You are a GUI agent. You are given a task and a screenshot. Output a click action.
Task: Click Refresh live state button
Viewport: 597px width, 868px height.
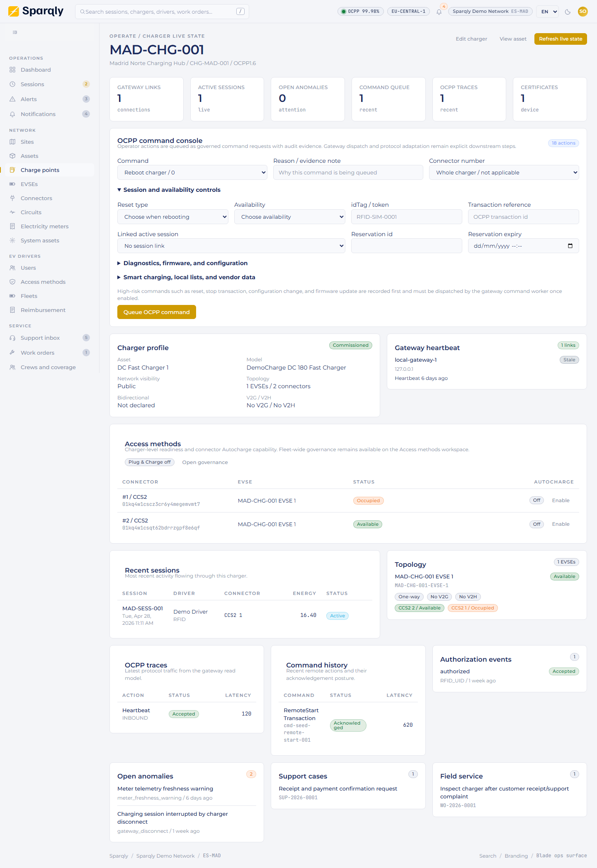pyautogui.click(x=561, y=39)
